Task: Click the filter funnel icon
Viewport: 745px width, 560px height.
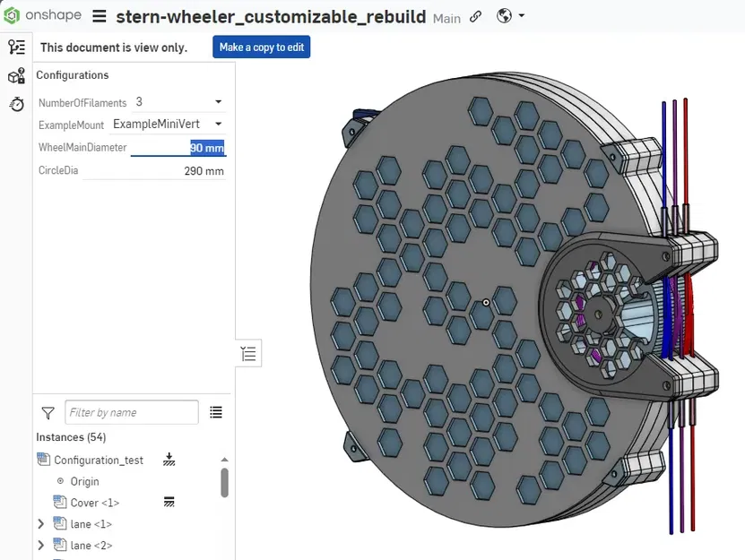Action: coord(48,413)
